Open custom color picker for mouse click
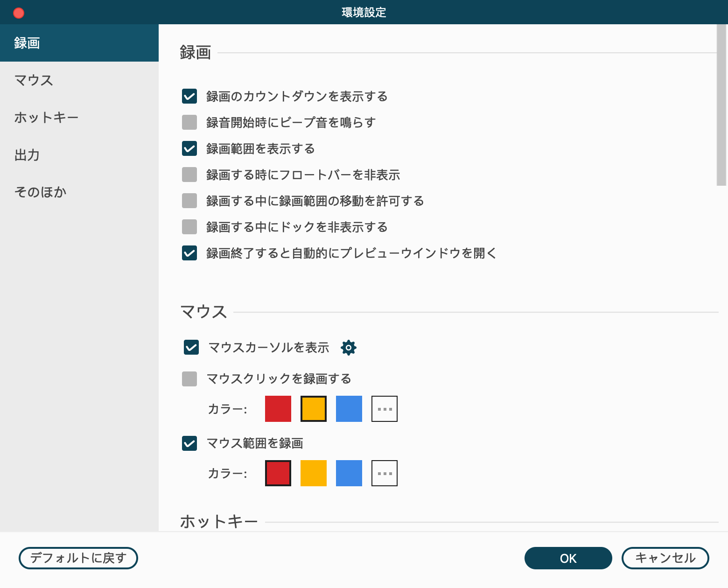728x588 pixels. 385,409
